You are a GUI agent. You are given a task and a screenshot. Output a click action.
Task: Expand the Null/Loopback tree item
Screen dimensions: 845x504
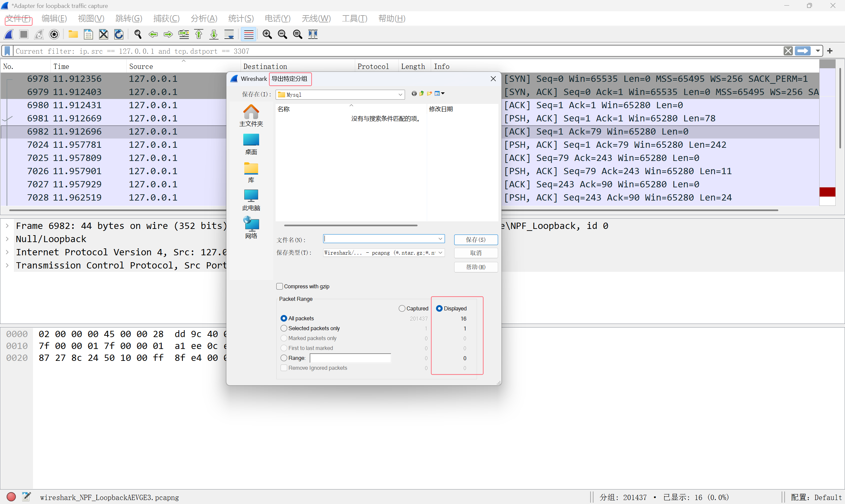[7, 239]
